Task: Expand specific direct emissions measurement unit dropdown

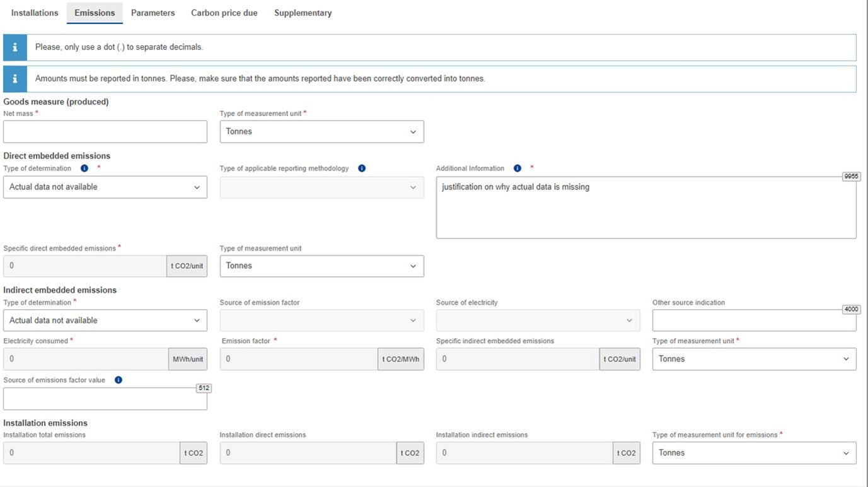Action: [321, 266]
